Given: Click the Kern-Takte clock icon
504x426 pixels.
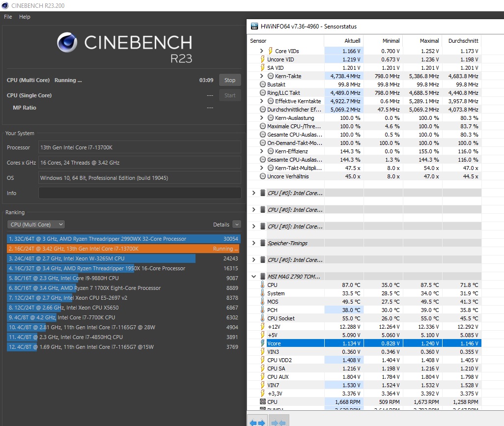Looking at the screenshot, I should coord(271,76).
